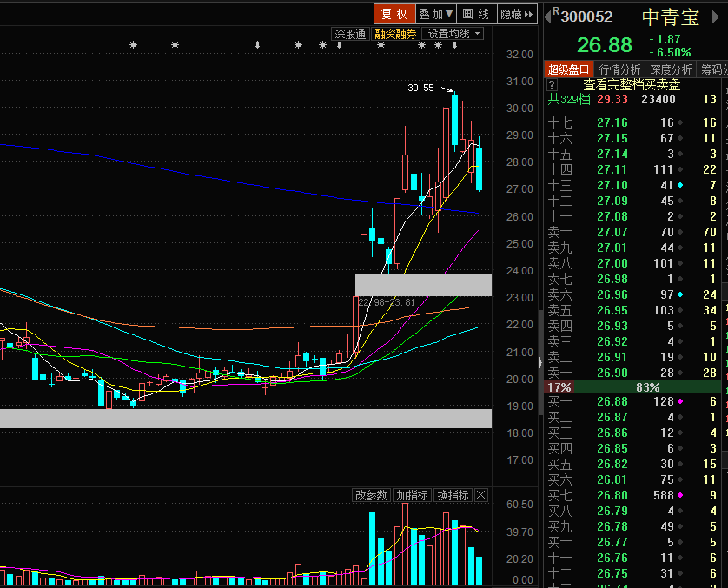Click the question mark help icon
This screenshot has width=728, height=588.
(552, 85)
